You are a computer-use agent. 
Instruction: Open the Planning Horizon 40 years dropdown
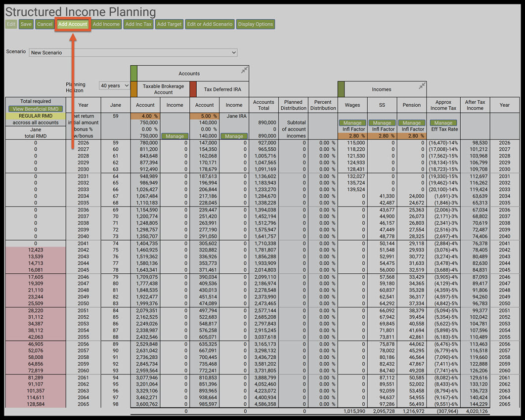pos(115,85)
